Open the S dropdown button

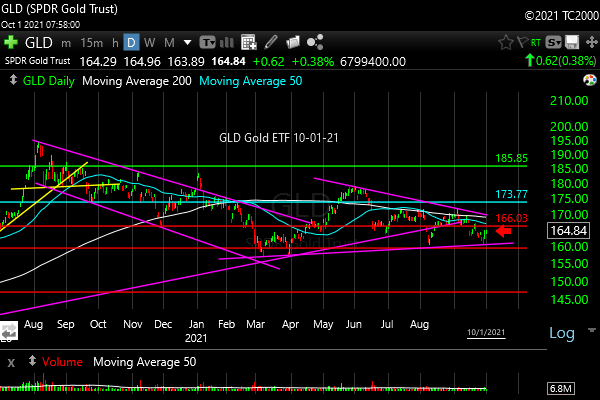[553, 42]
